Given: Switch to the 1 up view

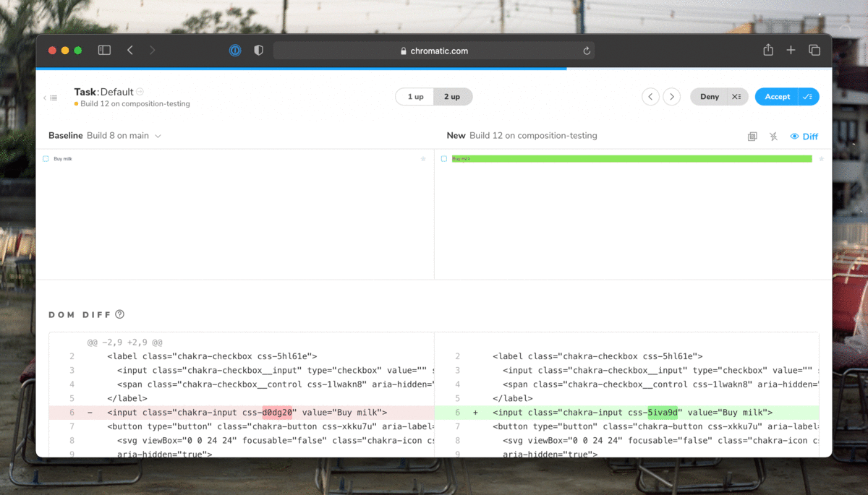Looking at the screenshot, I should [414, 97].
